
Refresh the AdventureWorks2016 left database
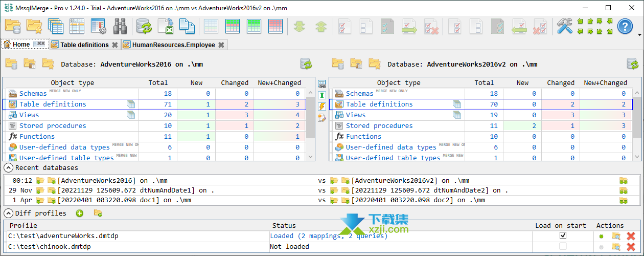pos(307,64)
